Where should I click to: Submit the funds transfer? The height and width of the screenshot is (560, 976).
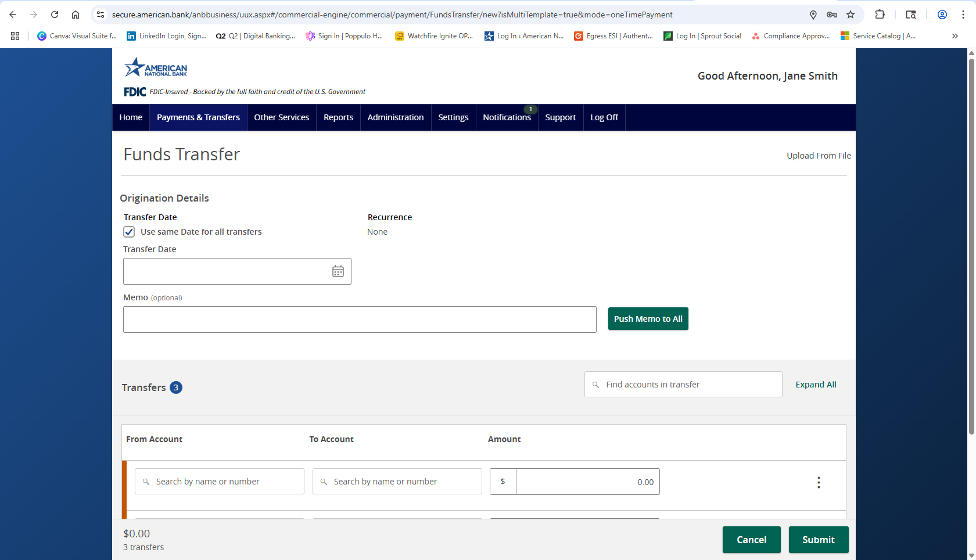click(818, 539)
